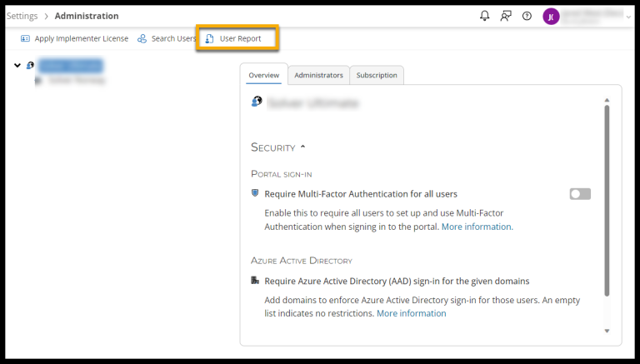The height and width of the screenshot is (364, 640).
Task: Enable Require Multi-Factor Authentication toggle
Action: click(579, 194)
